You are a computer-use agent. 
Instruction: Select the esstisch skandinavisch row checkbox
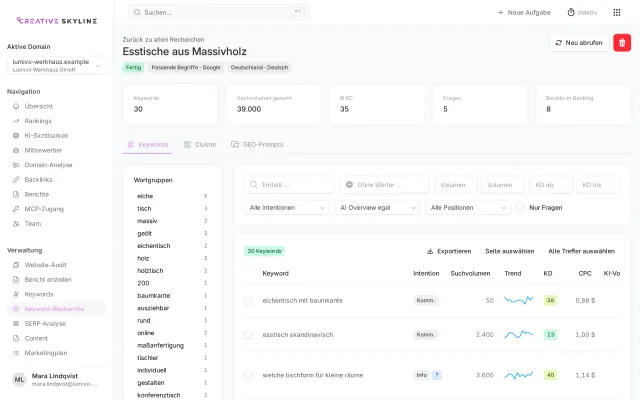click(x=248, y=335)
